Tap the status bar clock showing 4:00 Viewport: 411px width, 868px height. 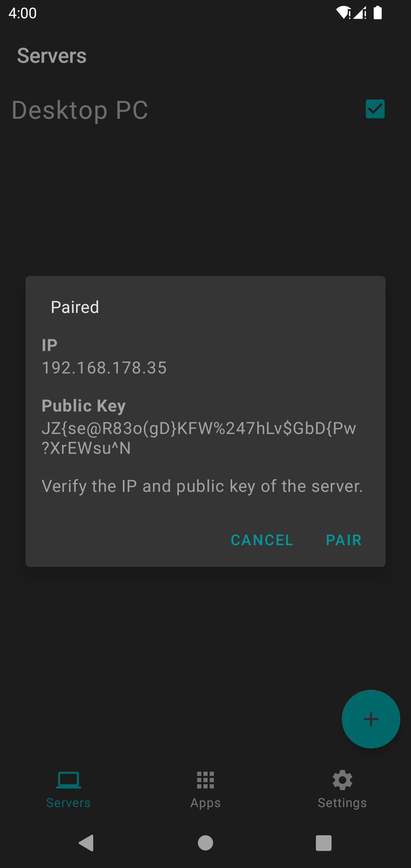(22, 13)
